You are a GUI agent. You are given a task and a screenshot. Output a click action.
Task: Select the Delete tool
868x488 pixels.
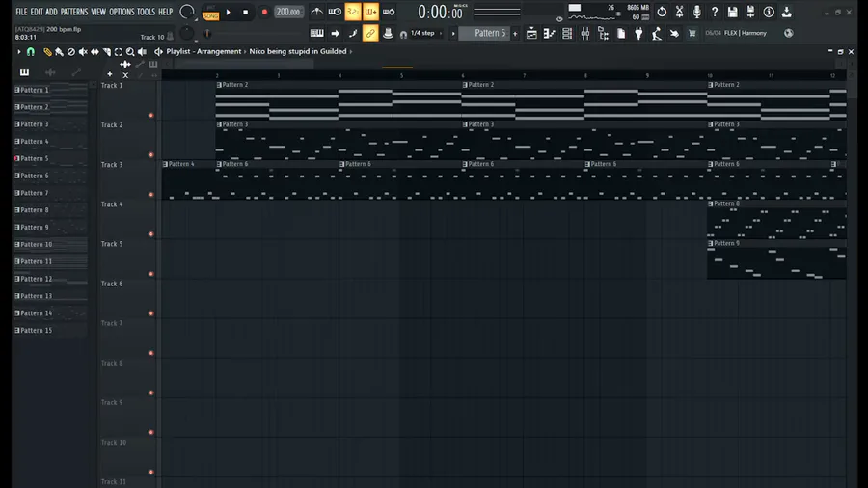70,51
